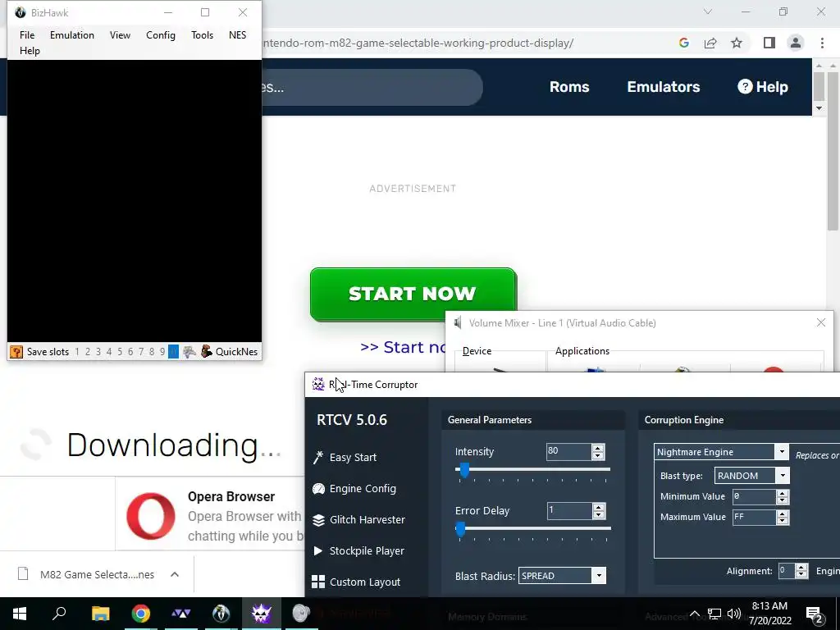Click the Intensity slider handle
Viewport: 840px width, 630px height.
464,470
